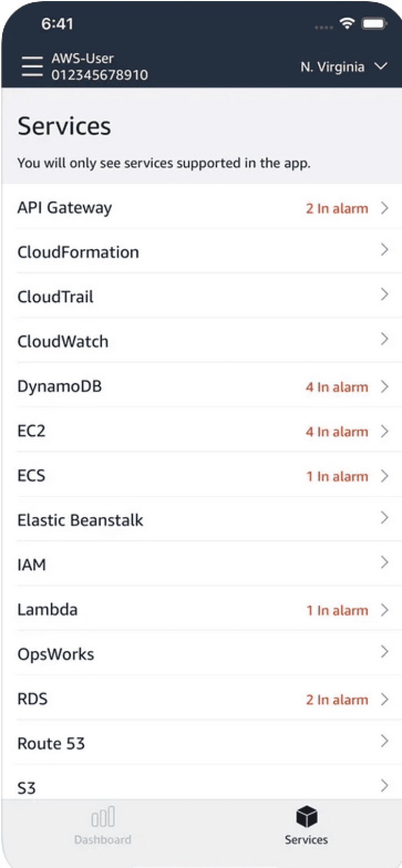Screen dimensions: 402x868
Task: Tap the chevron beside Route 53
Action: tap(384, 741)
